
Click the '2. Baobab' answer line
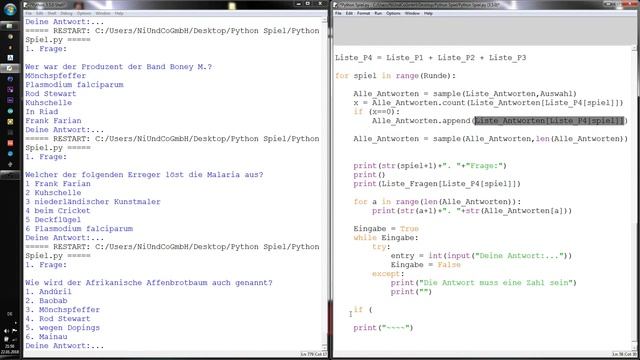46,300
